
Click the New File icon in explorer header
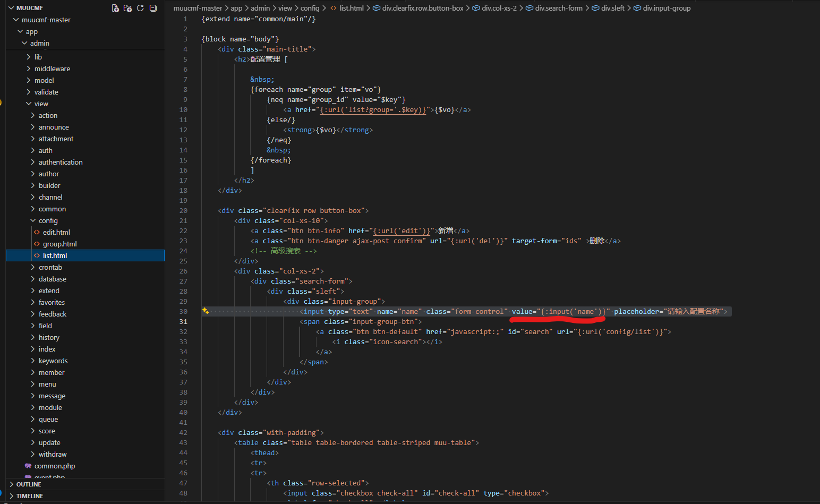point(115,8)
